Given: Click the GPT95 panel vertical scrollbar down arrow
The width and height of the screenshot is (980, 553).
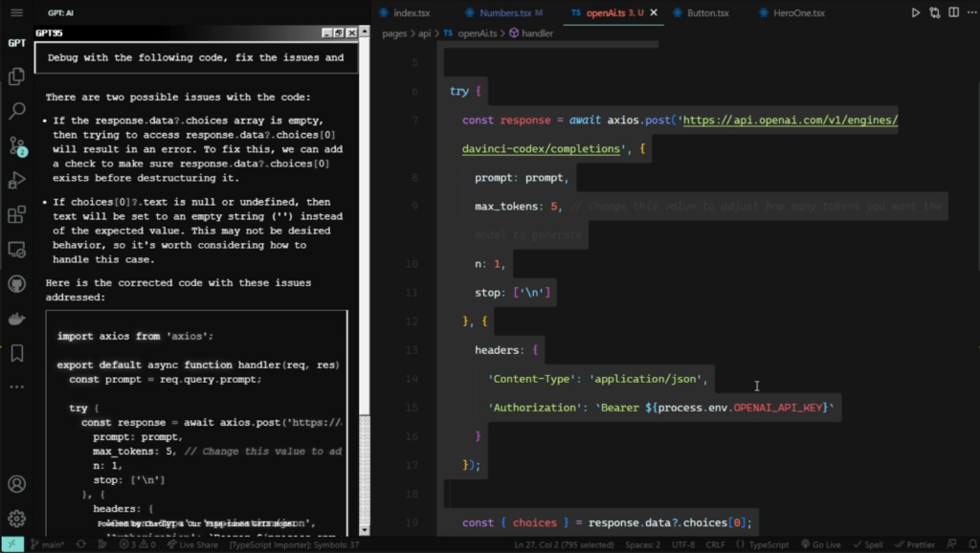Looking at the screenshot, I should (364, 528).
